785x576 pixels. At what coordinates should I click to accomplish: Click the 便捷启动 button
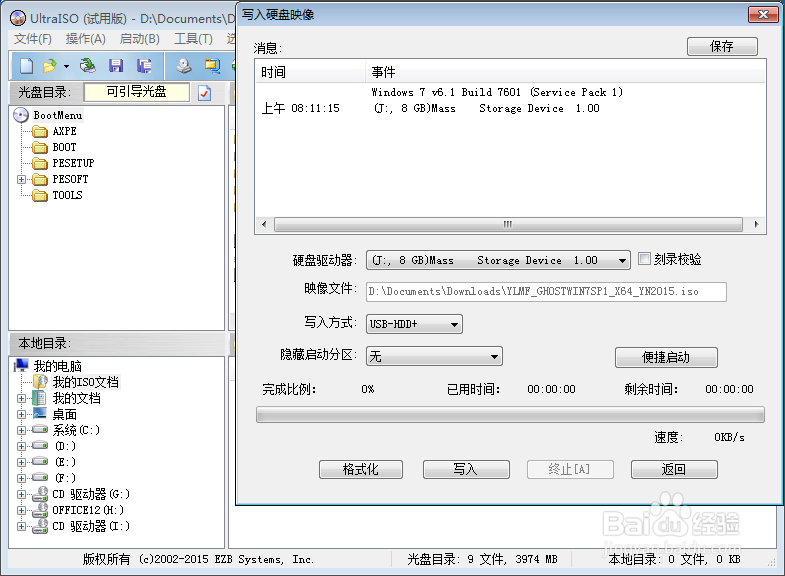point(666,357)
